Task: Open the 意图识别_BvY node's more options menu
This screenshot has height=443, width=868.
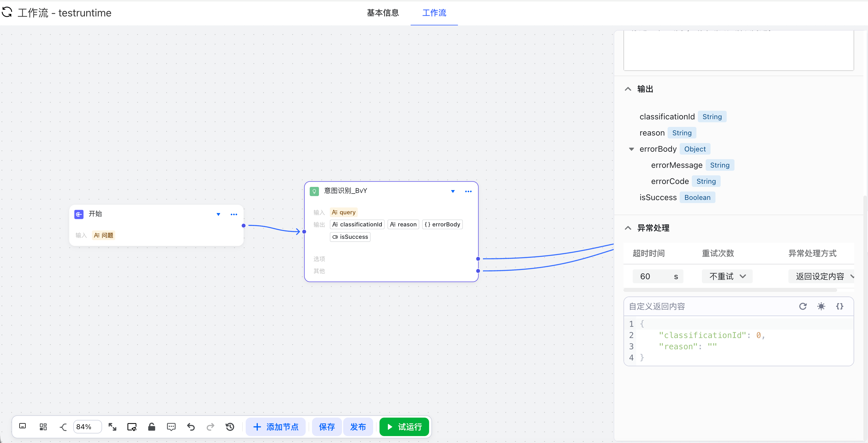Action: (x=468, y=191)
